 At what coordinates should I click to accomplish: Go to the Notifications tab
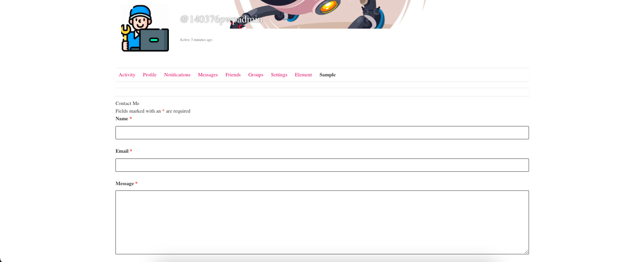177,75
